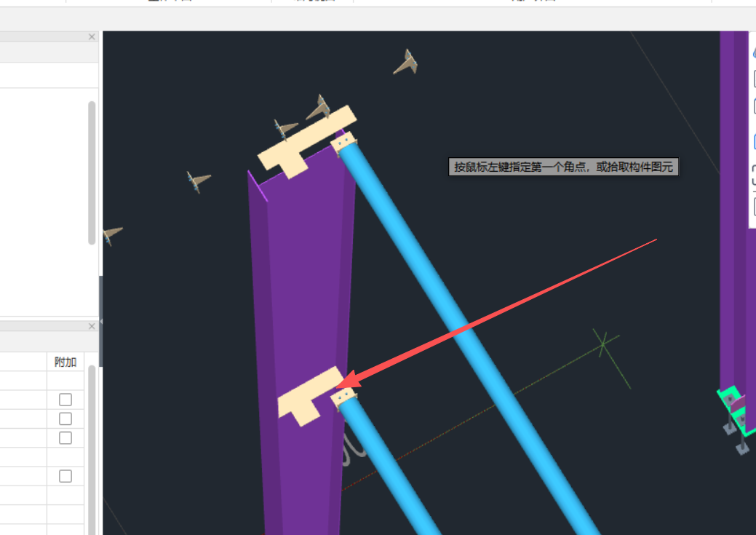756x535 pixels.
Task: Click the 附加 column header
Action: tap(65, 362)
